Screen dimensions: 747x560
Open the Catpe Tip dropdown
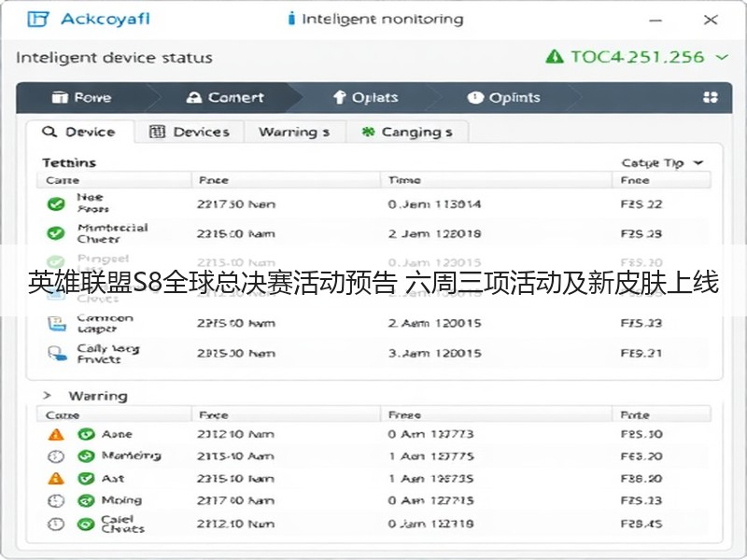click(662, 162)
